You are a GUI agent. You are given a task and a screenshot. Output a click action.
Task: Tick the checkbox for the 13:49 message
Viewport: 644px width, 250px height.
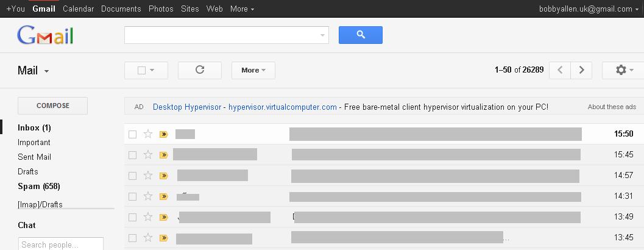pos(132,217)
